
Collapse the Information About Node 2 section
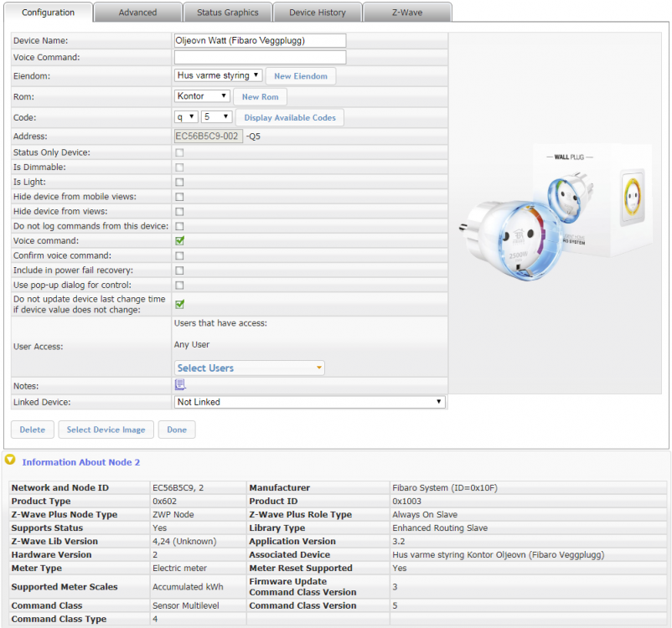[10, 461]
